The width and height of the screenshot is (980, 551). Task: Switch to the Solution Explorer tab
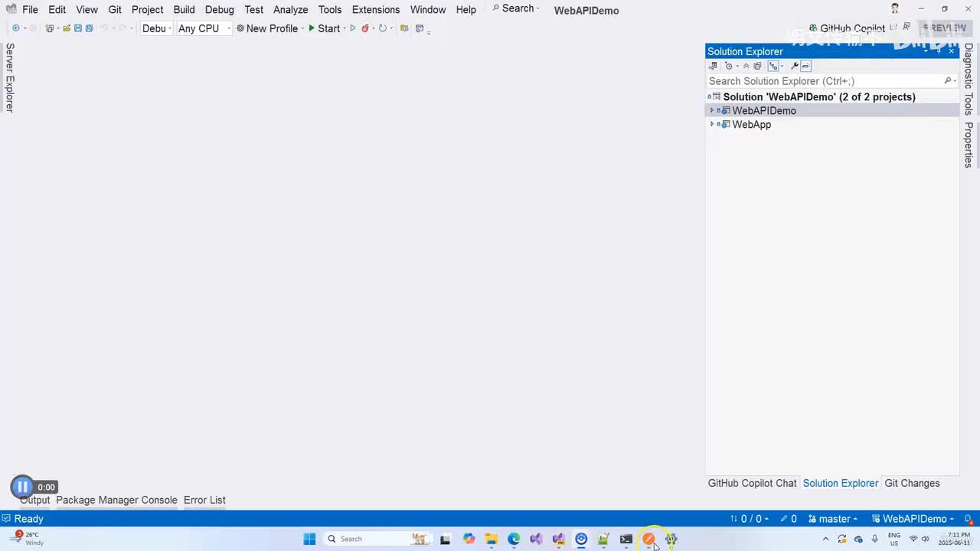(840, 484)
